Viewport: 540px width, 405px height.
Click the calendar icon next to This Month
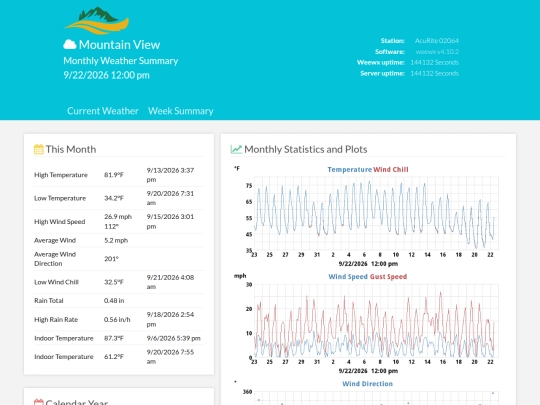(39, 149)
